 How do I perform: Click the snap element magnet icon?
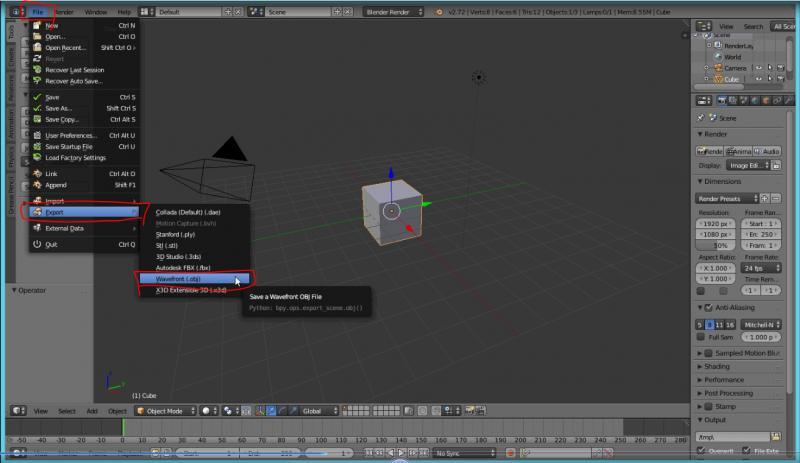[436, 410]
